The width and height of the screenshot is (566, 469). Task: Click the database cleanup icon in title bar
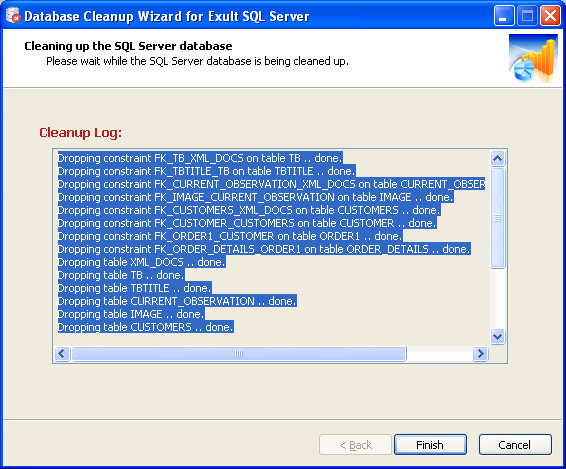pos(13,16)
